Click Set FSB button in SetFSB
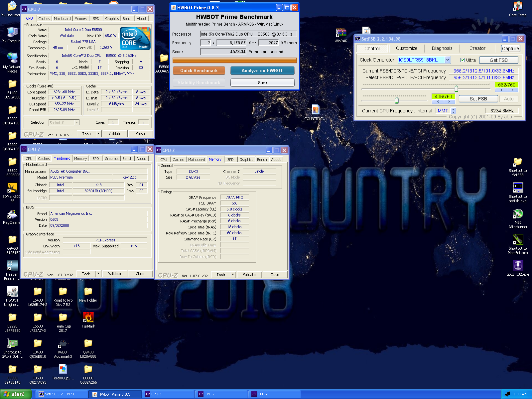 click(x=478, y=99)
